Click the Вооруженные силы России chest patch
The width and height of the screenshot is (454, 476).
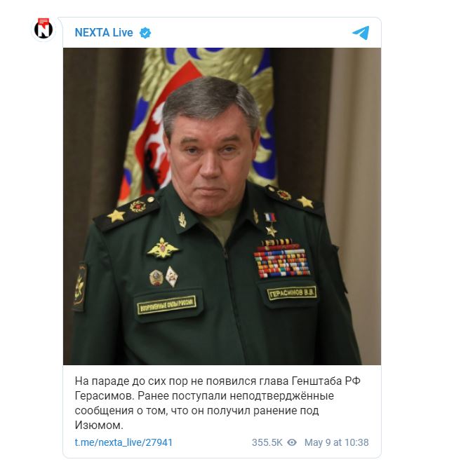point(166,305)
